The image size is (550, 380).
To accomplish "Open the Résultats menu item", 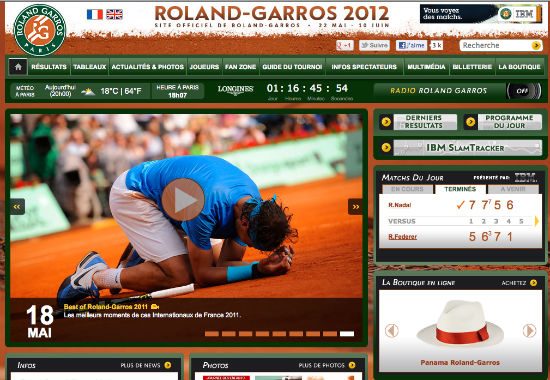I will [49, 67].
